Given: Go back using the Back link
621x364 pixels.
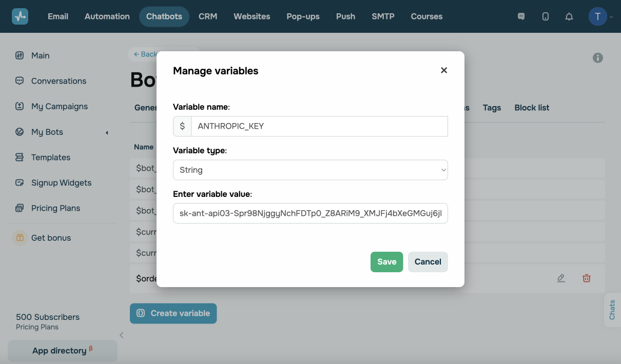Looking at the screenshot, I should tap(145, 54).
